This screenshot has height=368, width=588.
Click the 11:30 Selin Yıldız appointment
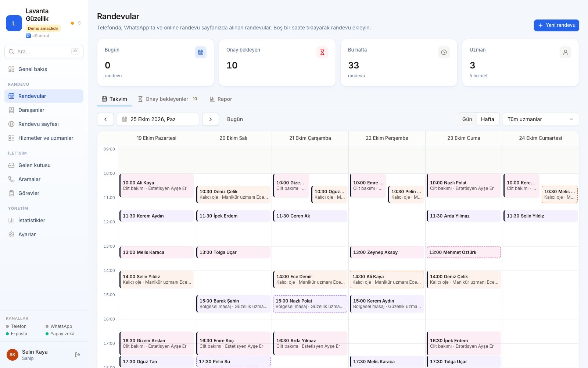tap(540, 216)
